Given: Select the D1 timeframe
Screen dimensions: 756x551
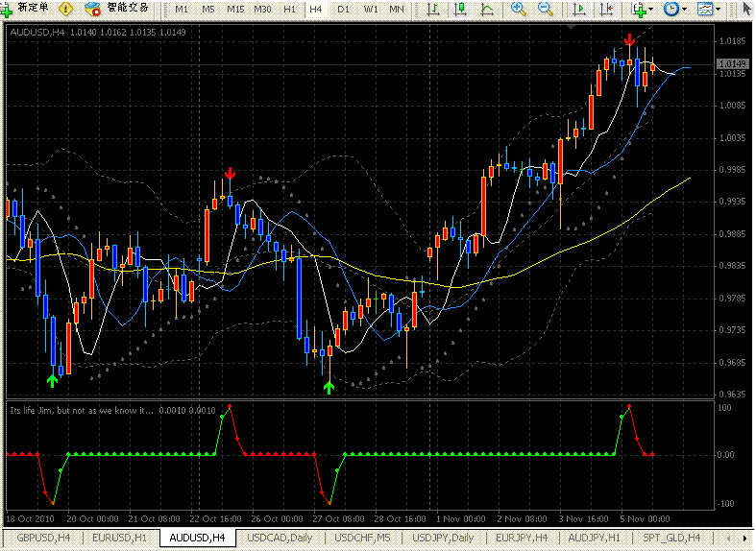Looking at the screenshot, I should 343,10.
